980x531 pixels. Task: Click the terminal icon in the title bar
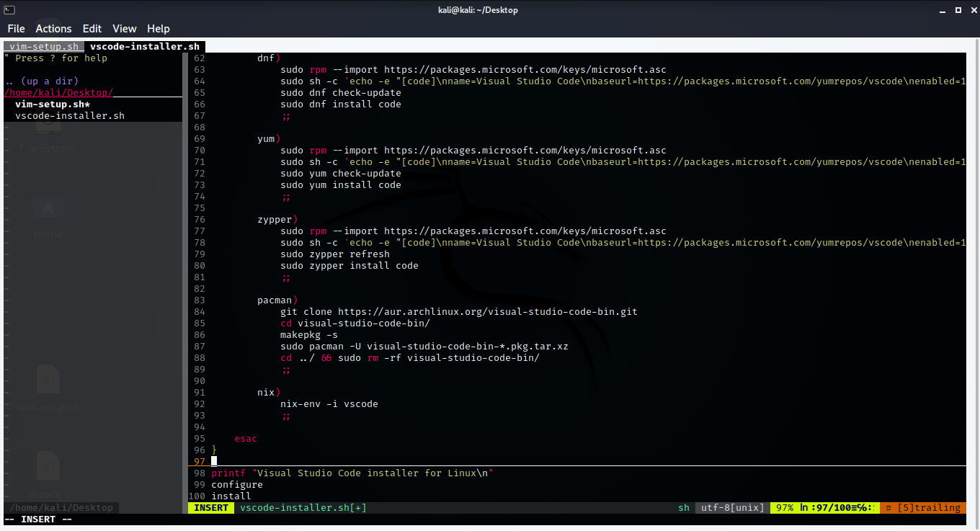(x=9, y=9)
